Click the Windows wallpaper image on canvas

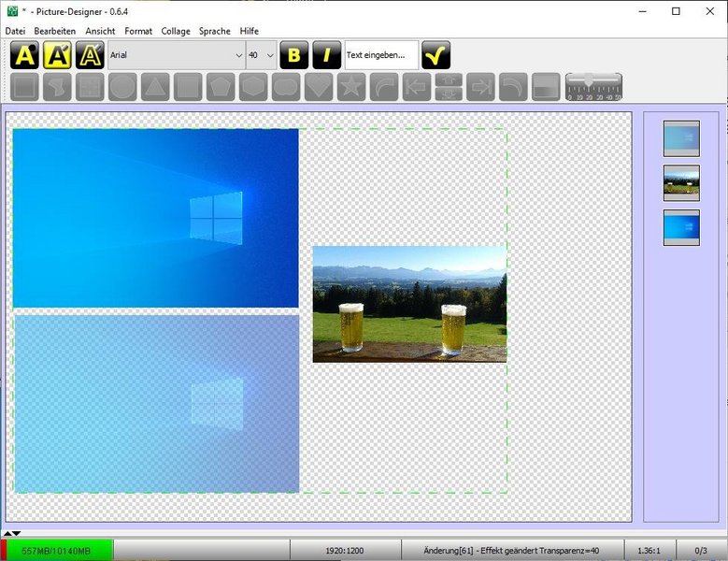click(155, 218)
